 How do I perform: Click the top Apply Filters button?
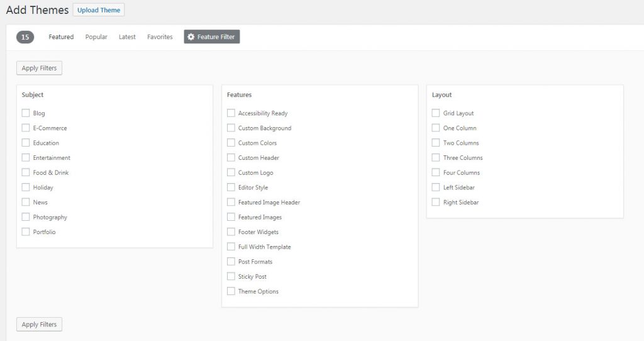pos(39,68)
